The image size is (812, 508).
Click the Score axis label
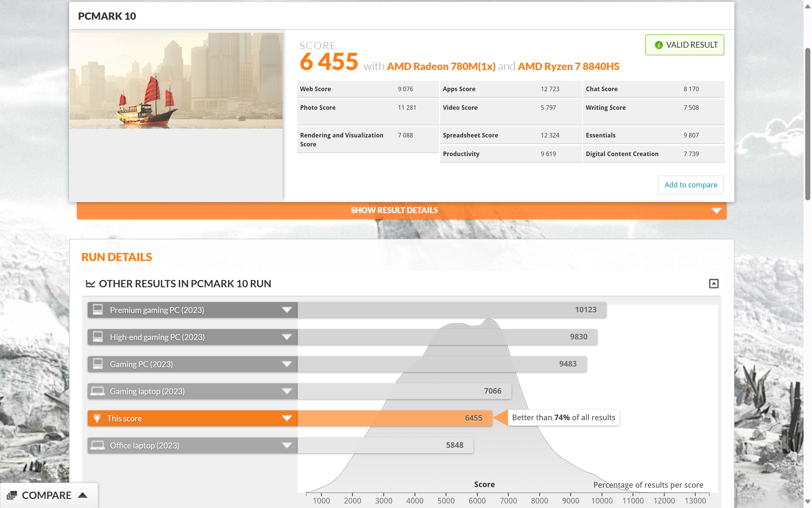point(484,484)
